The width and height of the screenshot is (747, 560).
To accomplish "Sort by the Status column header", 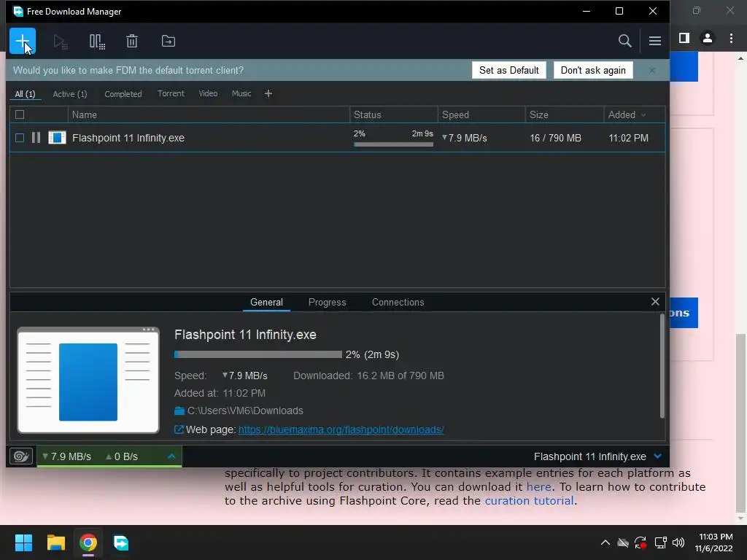I will coord(393,114).
